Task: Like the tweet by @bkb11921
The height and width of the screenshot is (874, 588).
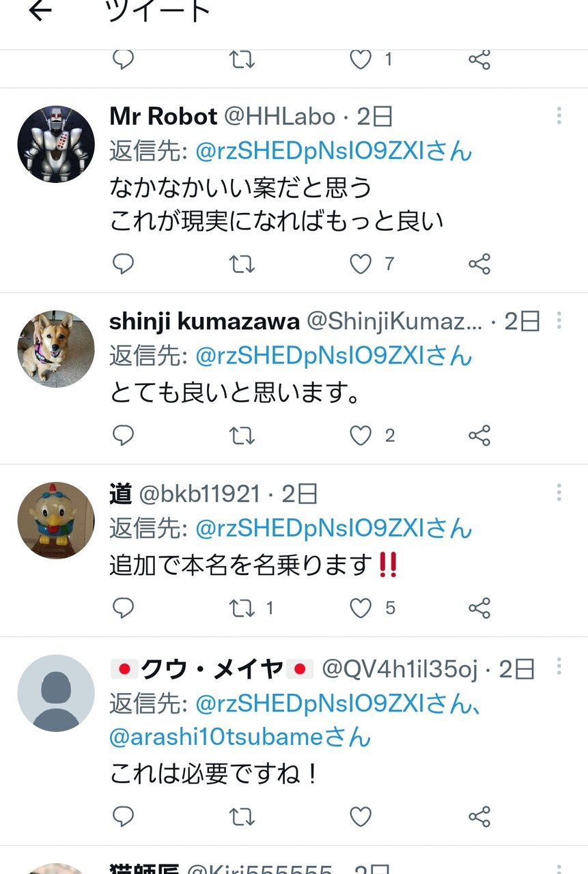Action: [x=361, y=608]
